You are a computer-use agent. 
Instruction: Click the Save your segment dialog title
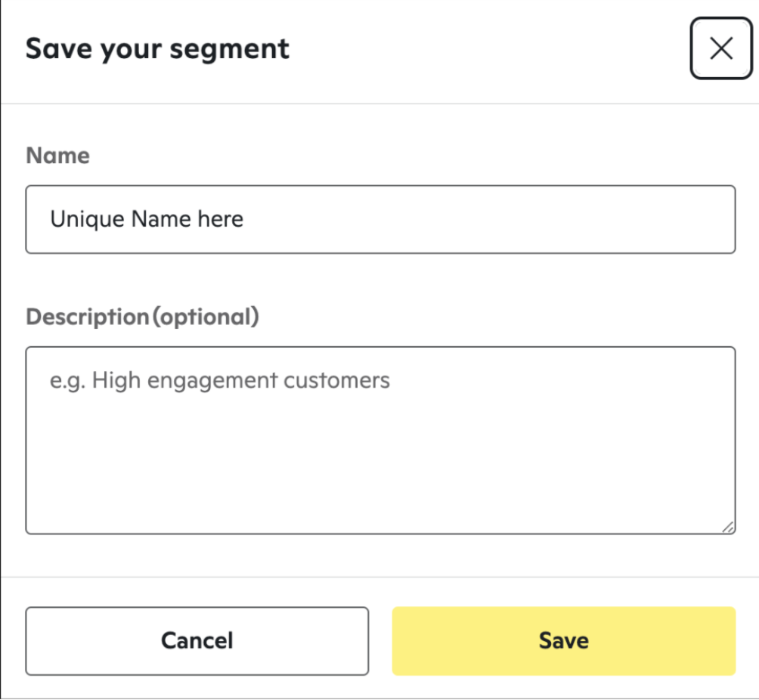157,48
